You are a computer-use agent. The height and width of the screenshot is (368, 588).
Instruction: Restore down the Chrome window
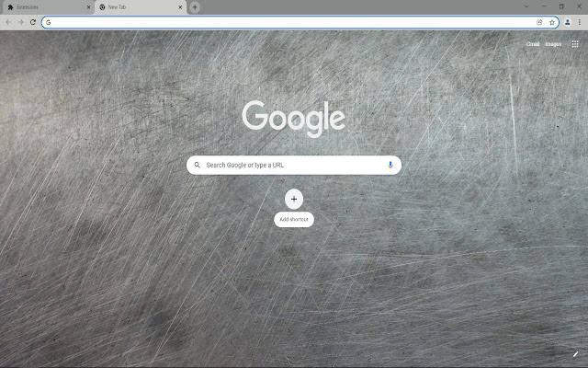pos(561,6)
